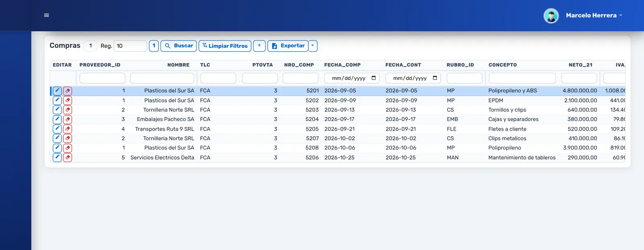Sort by the NETO_21 column header
This screenshot has width=644, height=250.
(x=580, y=65)
